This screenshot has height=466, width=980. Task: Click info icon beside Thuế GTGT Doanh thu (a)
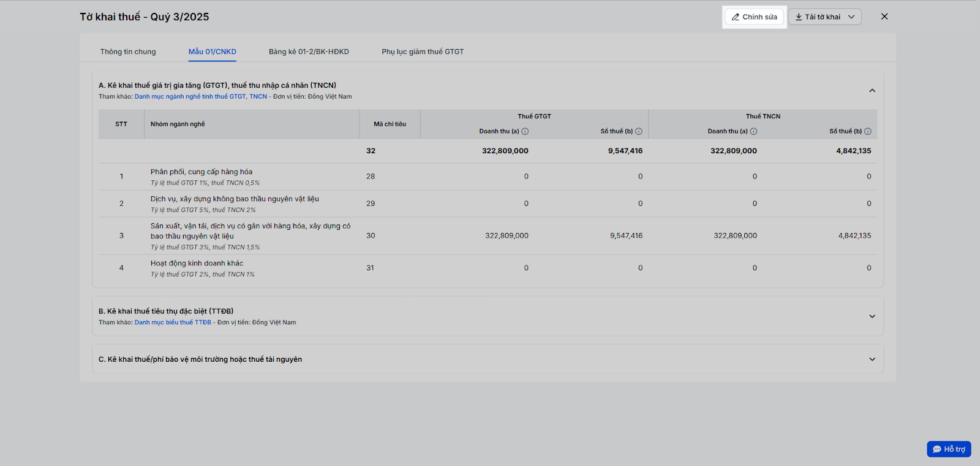[525, 131]
